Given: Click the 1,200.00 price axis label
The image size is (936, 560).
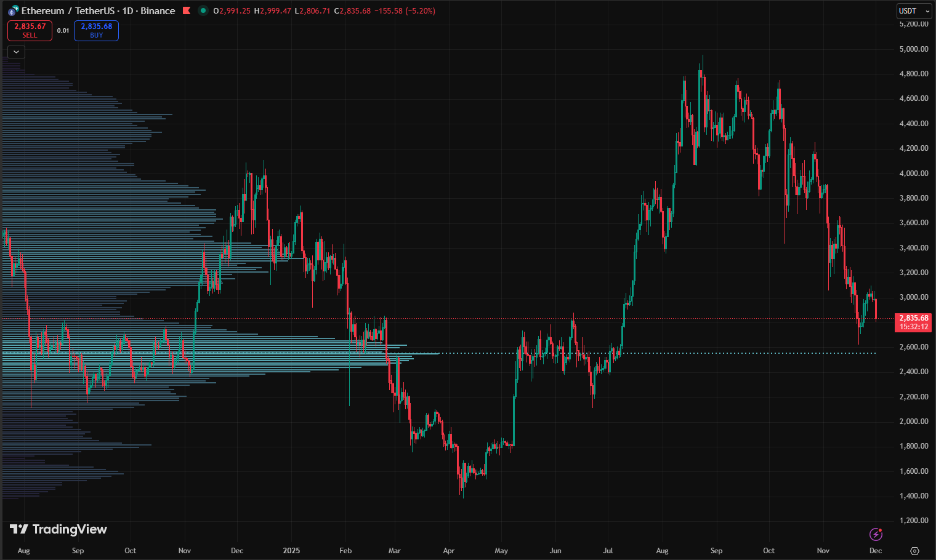Looking at the screenshot, I should (913, 521).
